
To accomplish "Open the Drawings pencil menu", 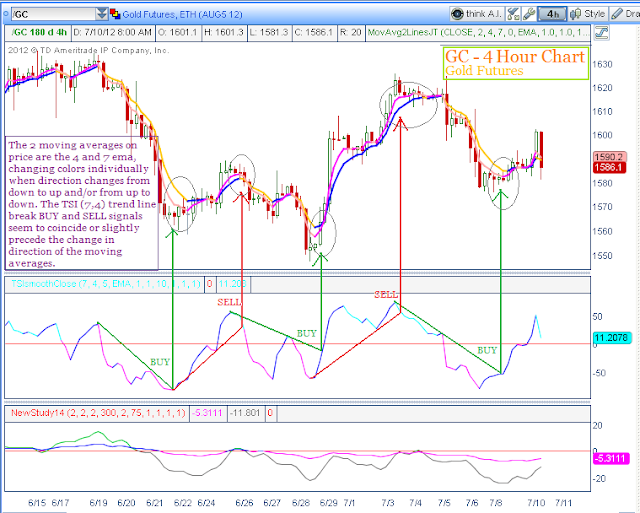I will coord(625,14).
